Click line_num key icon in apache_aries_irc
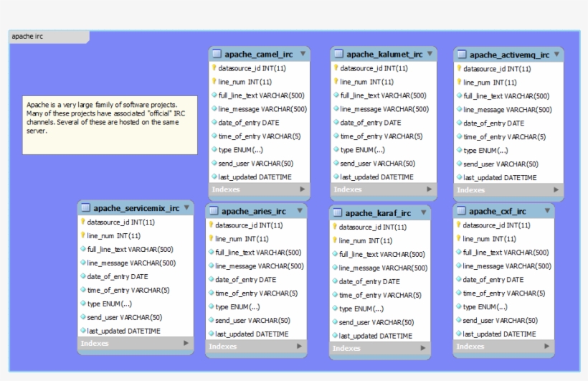Screen dimensions: 588x381 point(211,238)
